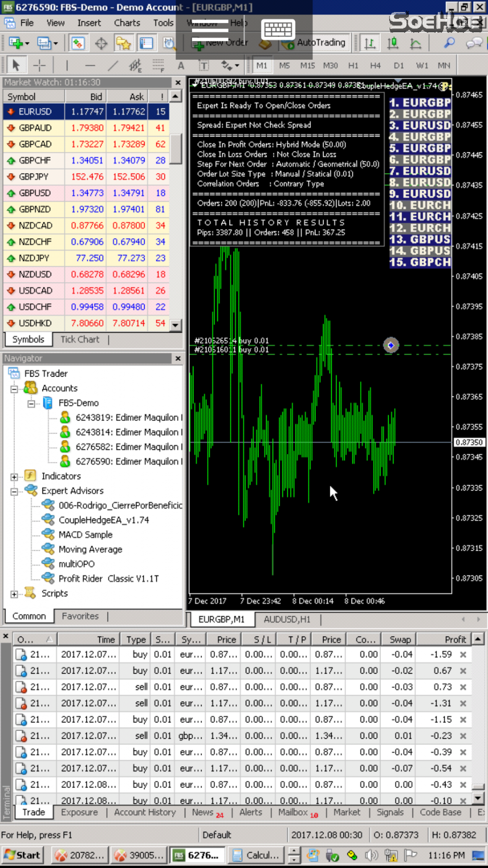The image size is (488, 868).
Task: Select the text label 'T' tool
Action: tap(203, 66)
